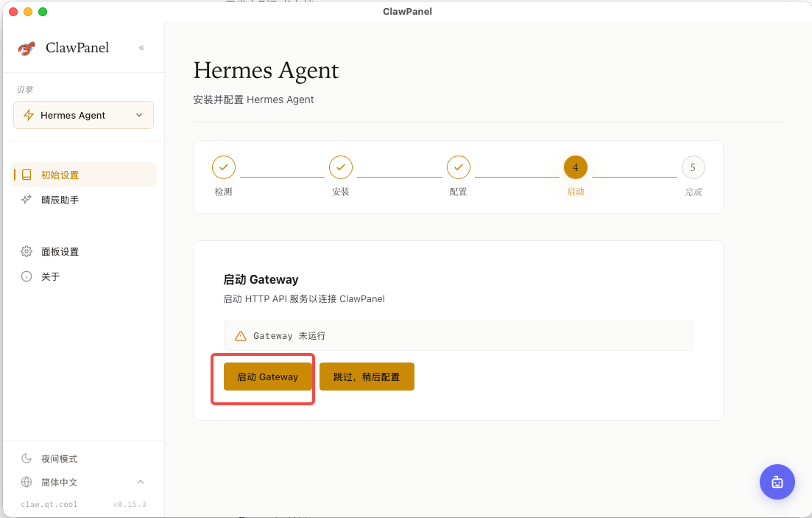Click the lightning bolt engine icon
Screen dimensions: 812x518
point(29,115)
